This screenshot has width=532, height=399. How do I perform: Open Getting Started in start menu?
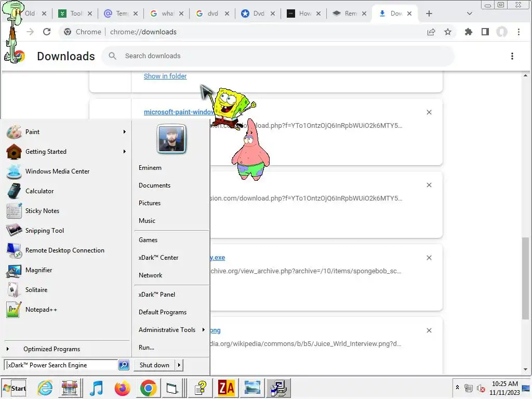point(66,151)
